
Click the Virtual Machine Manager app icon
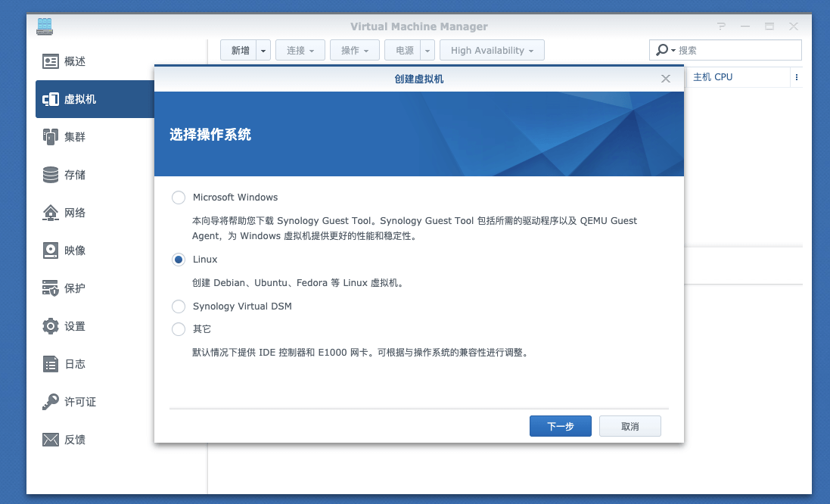click(x=45, y=26)
